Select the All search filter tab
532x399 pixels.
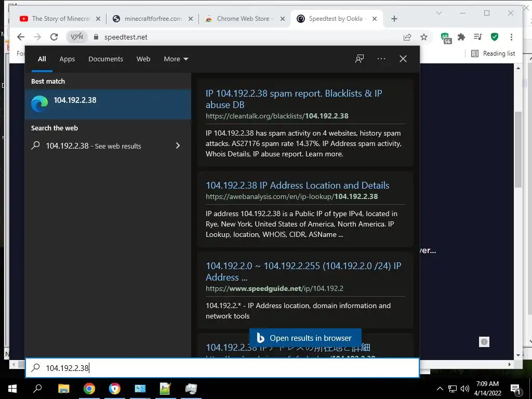(42, 59)
